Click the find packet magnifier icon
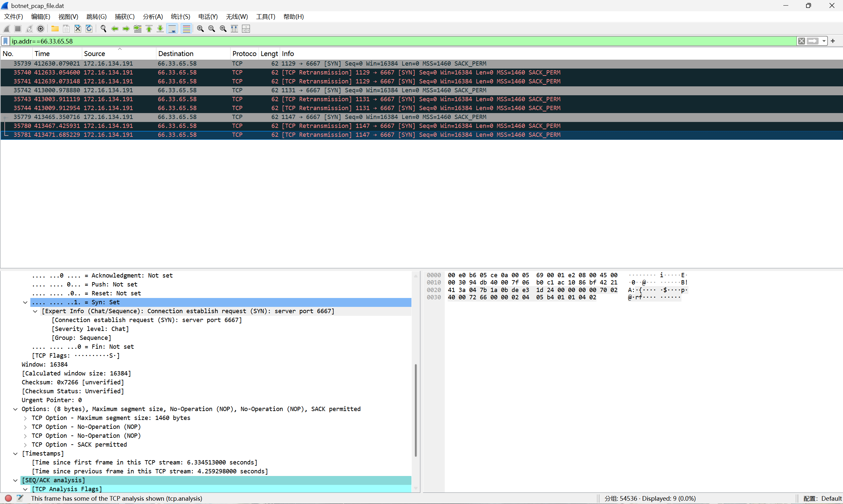This screenshot has width=843, height=504. click(x=104, y=29)
